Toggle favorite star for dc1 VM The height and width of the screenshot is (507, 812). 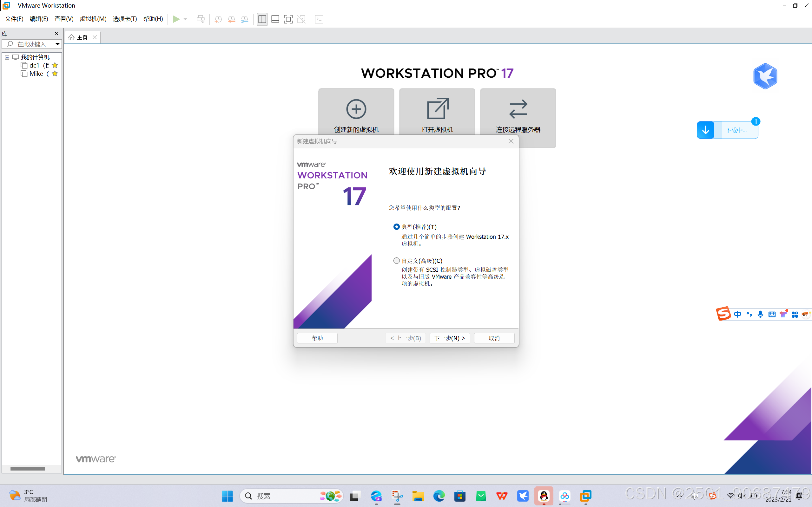click(55, 65)
